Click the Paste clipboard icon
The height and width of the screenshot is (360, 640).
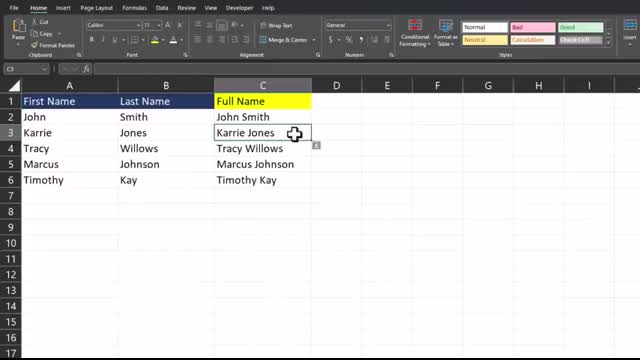tap(18, 26)
